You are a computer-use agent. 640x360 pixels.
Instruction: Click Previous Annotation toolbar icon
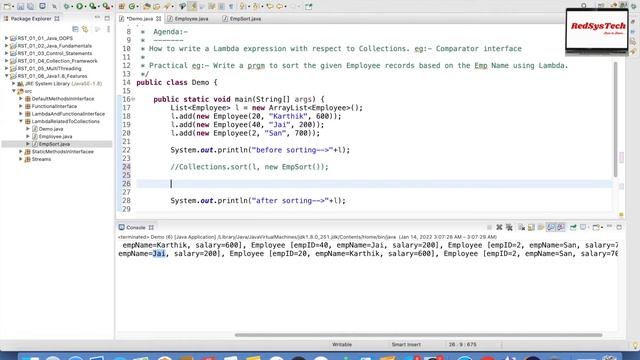[x=256, y=6]
